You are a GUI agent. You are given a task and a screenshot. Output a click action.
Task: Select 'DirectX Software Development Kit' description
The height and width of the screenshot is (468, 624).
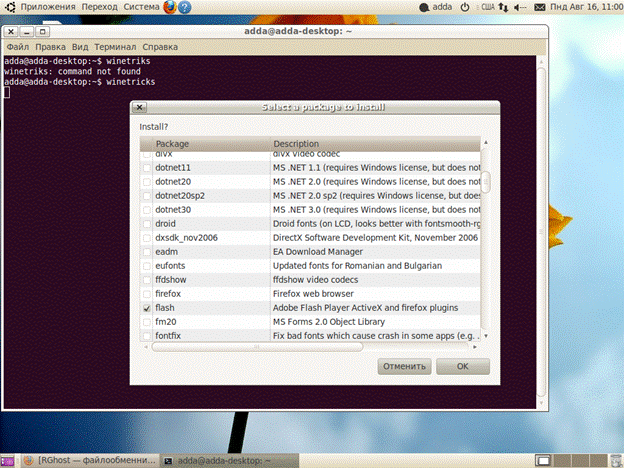click(375, 238)
